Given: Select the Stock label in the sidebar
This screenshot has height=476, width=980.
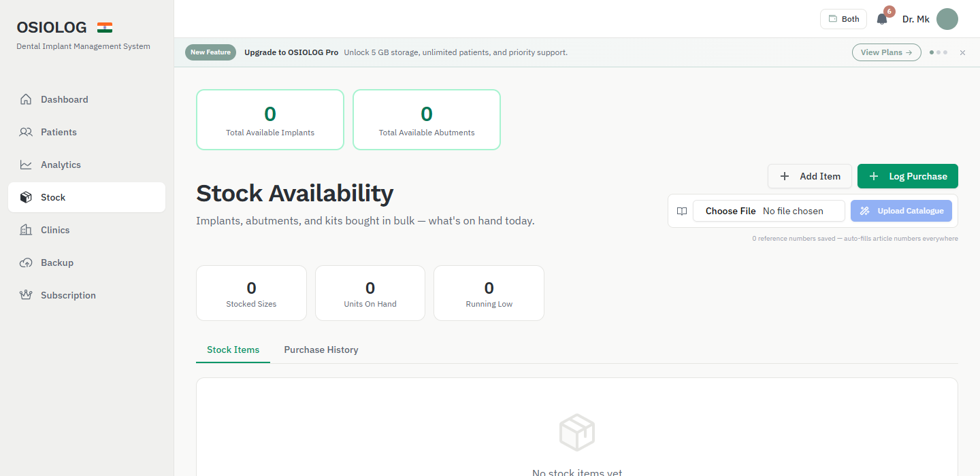Looking at the screenshot, I should click(53, 197).
